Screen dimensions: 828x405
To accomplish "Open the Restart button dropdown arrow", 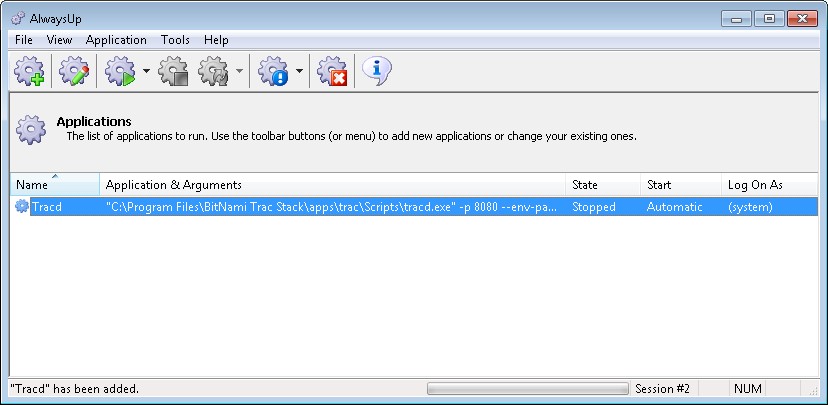I will (239, 71).
